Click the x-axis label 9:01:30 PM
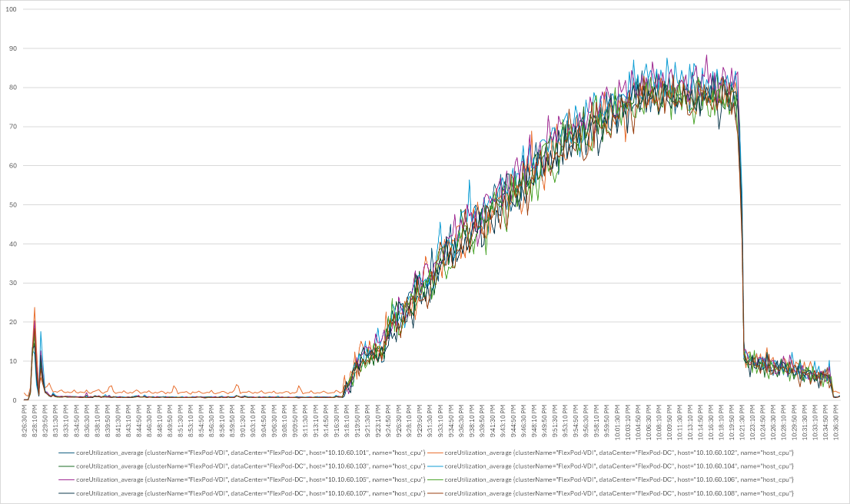850x504 pixels. [x=242, y=423]
